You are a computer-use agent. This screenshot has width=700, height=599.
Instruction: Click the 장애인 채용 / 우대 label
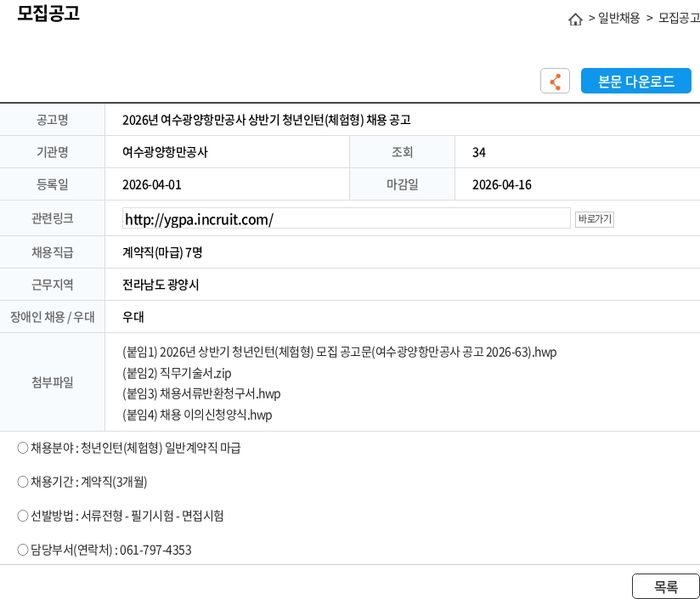point(52,317)
